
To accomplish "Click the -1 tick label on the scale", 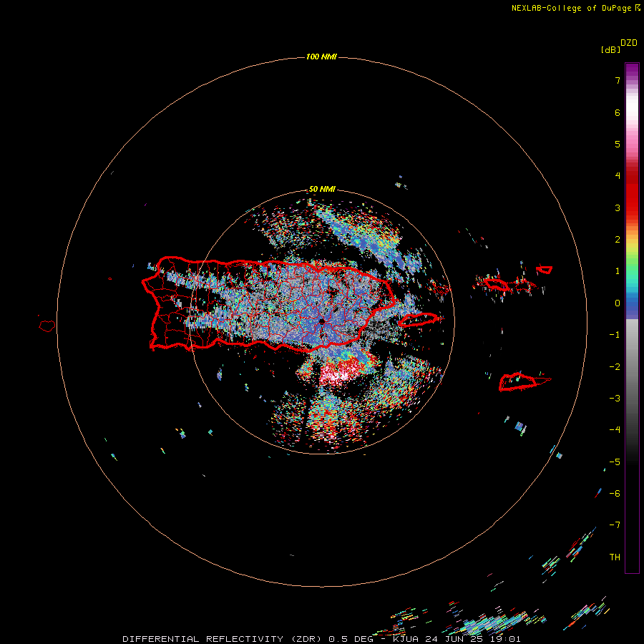I will click(615, 335).
